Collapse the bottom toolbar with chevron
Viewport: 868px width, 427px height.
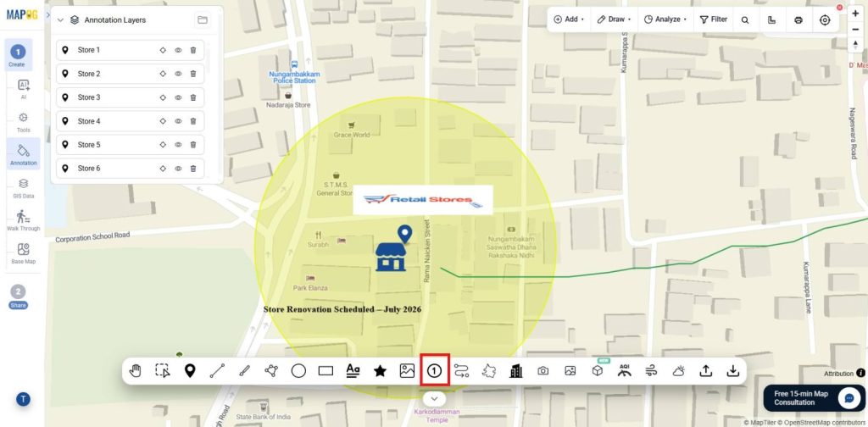[435, 398]
